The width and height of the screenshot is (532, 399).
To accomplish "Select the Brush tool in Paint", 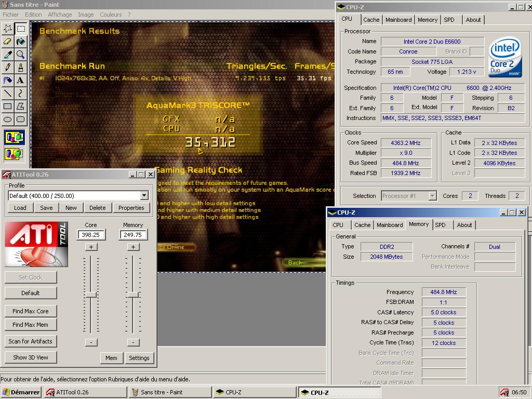I will tap(21, 67).
